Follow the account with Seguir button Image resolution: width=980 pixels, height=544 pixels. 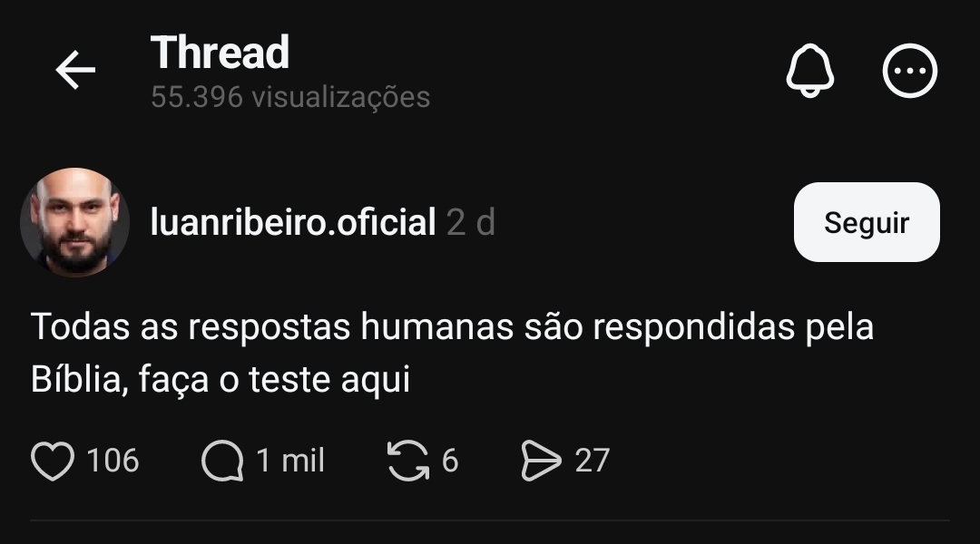click(867, 222)
